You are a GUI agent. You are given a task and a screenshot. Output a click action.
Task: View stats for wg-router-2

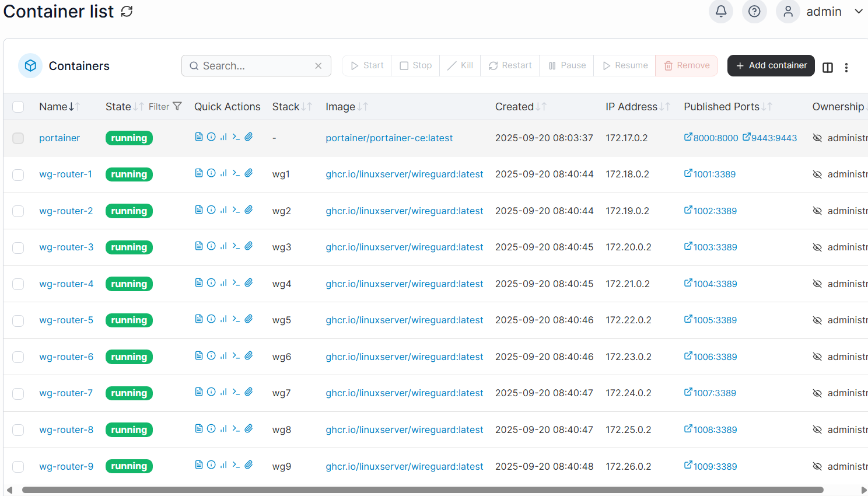tap(223, 209)
